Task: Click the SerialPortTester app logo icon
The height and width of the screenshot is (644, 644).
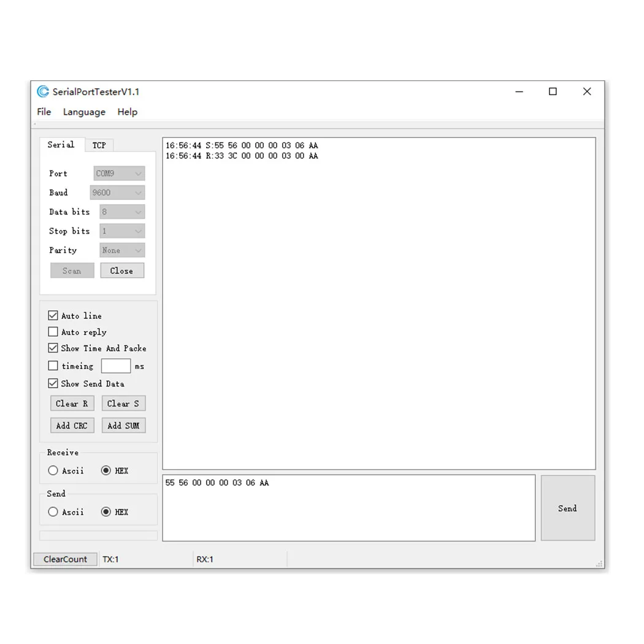Action: point(43,91)
